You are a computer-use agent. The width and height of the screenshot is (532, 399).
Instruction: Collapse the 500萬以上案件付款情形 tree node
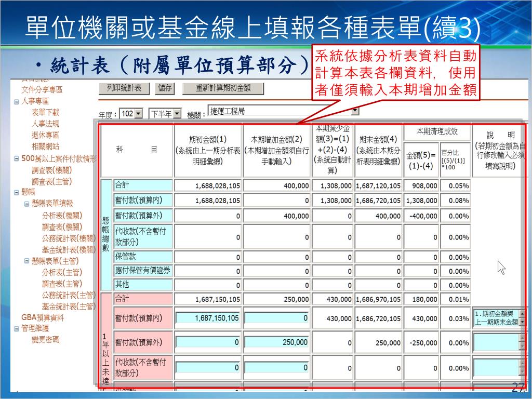tap(16, 158)
